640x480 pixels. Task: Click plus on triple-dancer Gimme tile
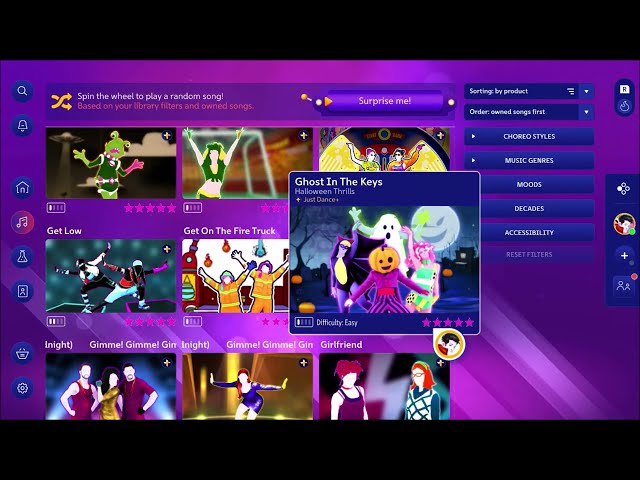point(167,363)
